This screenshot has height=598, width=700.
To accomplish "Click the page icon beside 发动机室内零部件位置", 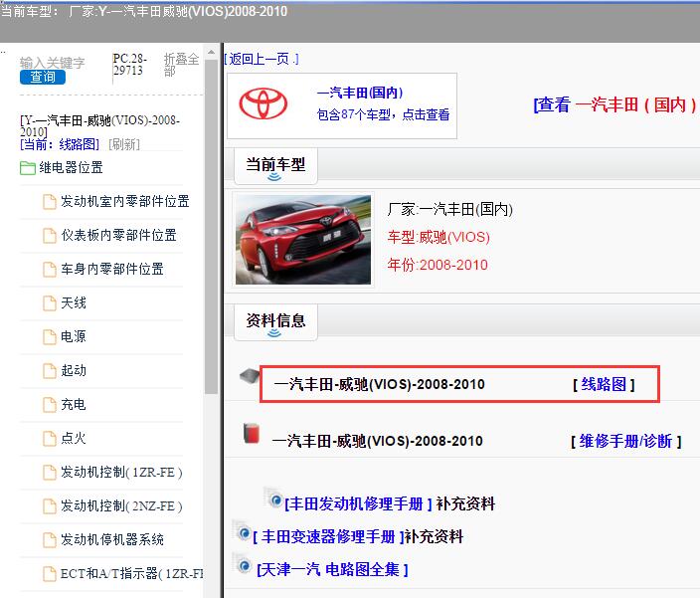I will click(x=50, y=202).
